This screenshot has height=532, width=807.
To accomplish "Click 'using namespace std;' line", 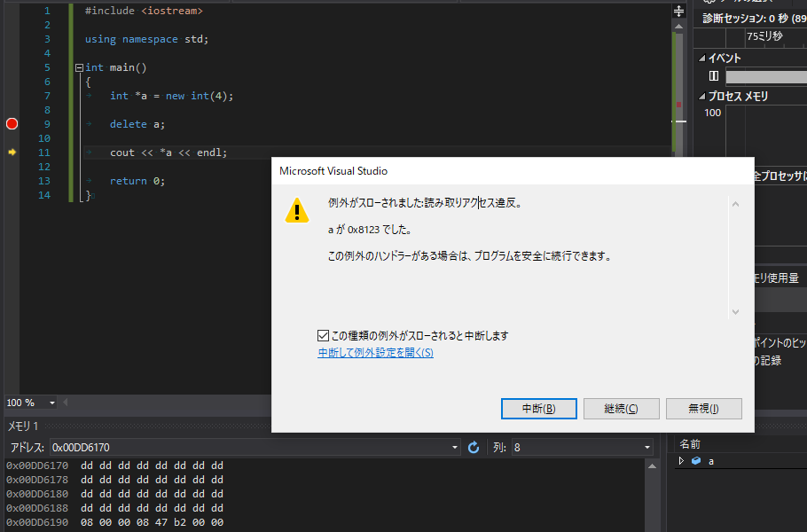I will 146,39.
